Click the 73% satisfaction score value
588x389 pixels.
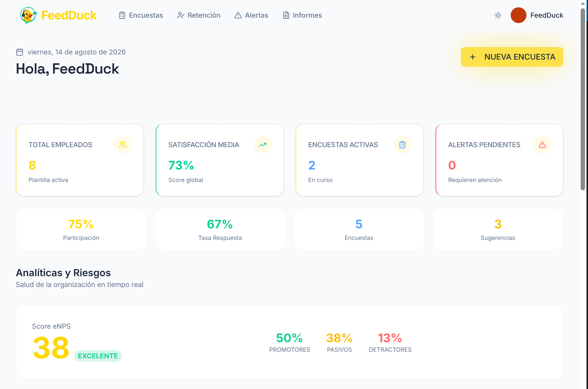click(x=181, y=166)
